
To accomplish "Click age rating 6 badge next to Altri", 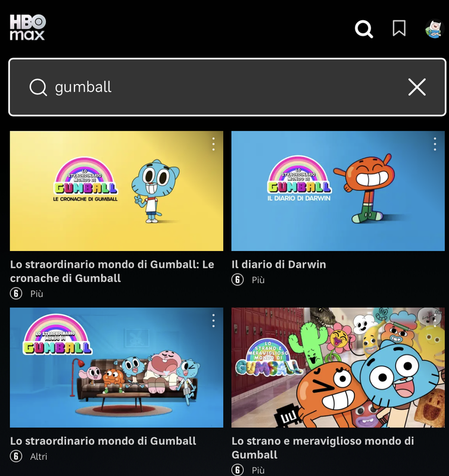I will click(x=16, y=456).
